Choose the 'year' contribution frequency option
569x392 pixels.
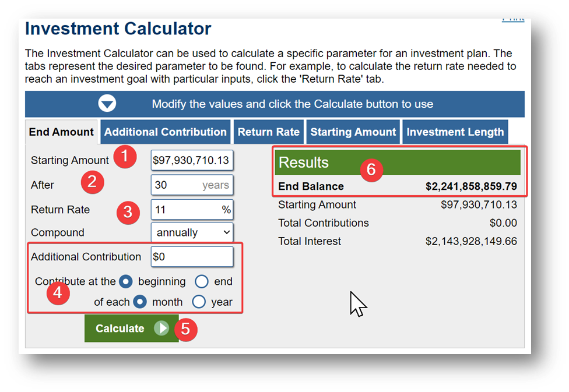click(x=199, y=302)
